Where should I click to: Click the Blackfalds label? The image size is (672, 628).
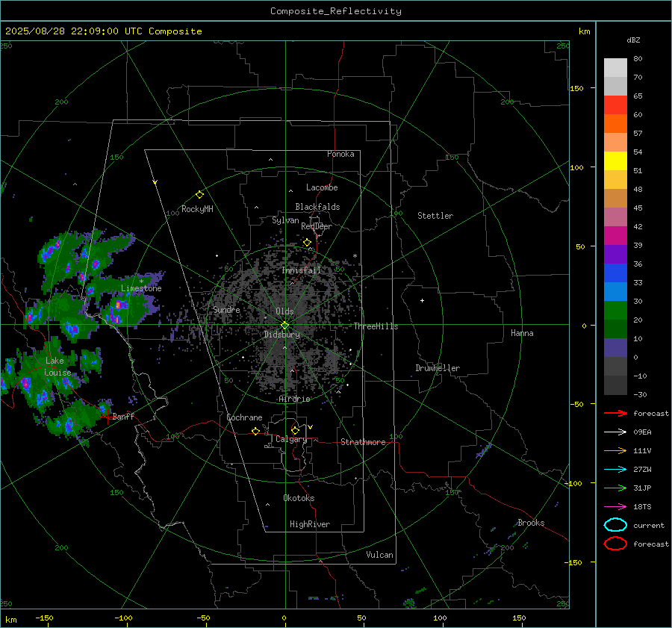317,207
